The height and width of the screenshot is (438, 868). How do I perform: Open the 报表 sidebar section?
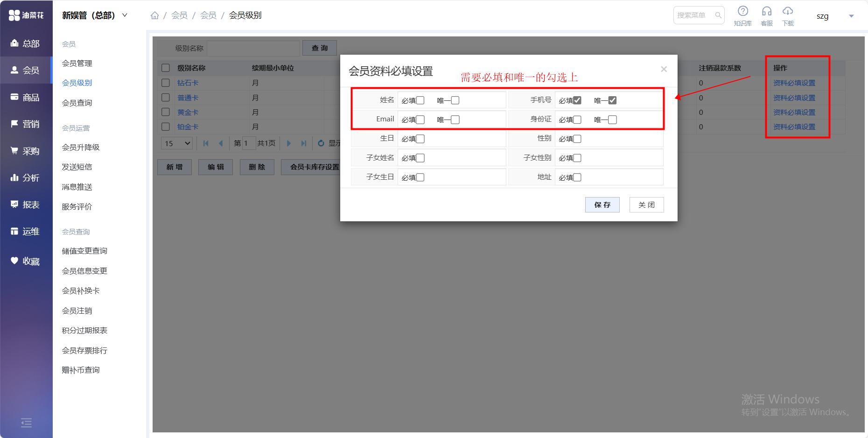(x=26, y=205)
